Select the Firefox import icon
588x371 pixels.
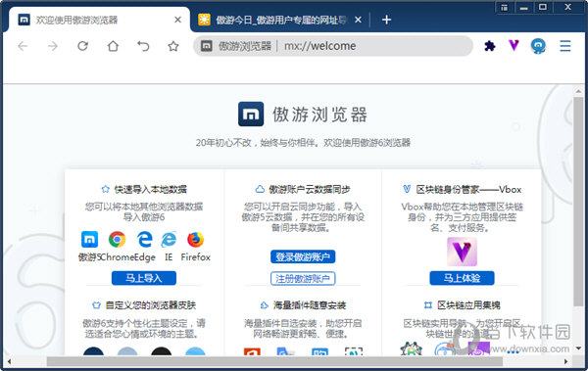(195, 240)
